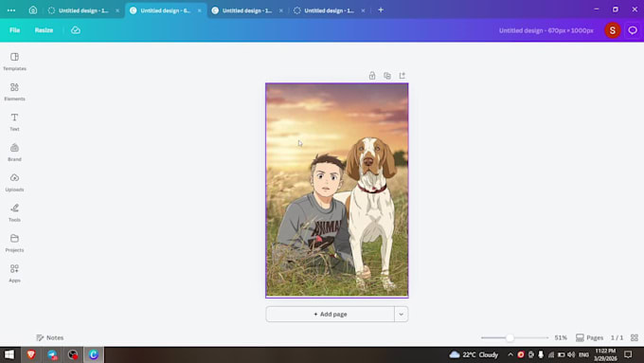The height and width of the screenshot is (363, 644).
Task: Open the Projects panel
Action: click(14, 243)
